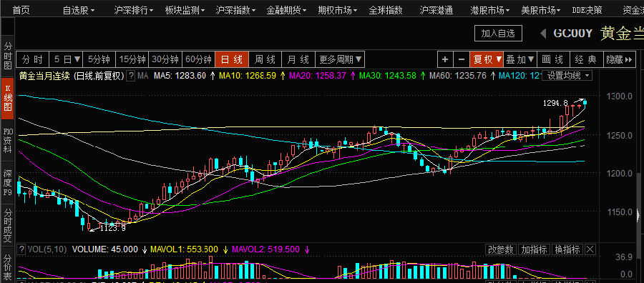Click small arrow handle on right chart edge
This screenshot has width=644, height=283.
638,214
